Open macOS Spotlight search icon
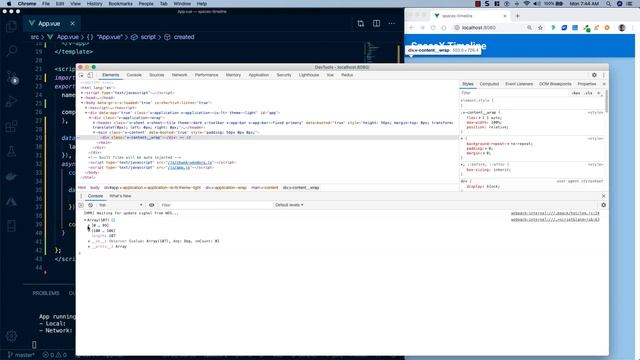640x360 pixels. coord(609,4)
